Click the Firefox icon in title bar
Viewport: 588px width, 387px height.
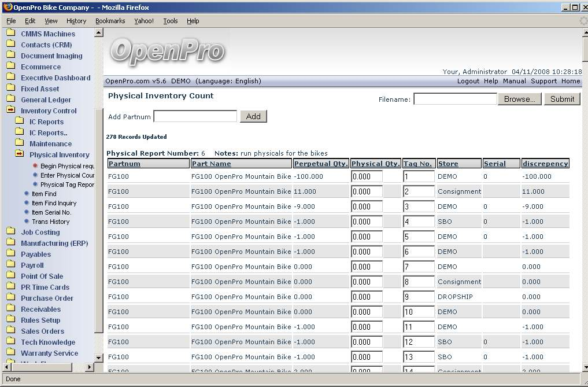(x=8, y=8)
